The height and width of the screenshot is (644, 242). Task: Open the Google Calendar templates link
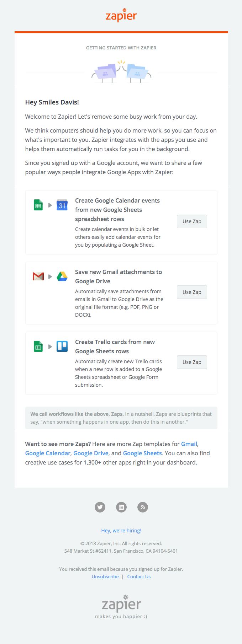48,453
